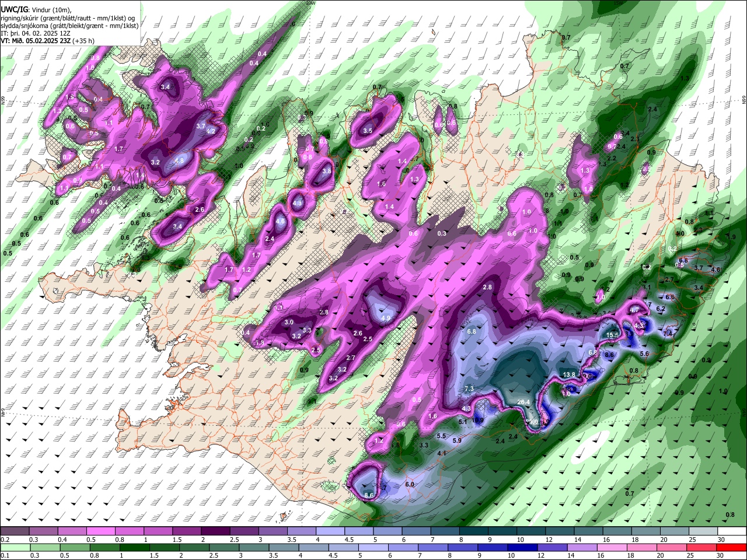Click the 7.4 value on the map
This screenshot has height=560, width=747.
click(668, 333)
